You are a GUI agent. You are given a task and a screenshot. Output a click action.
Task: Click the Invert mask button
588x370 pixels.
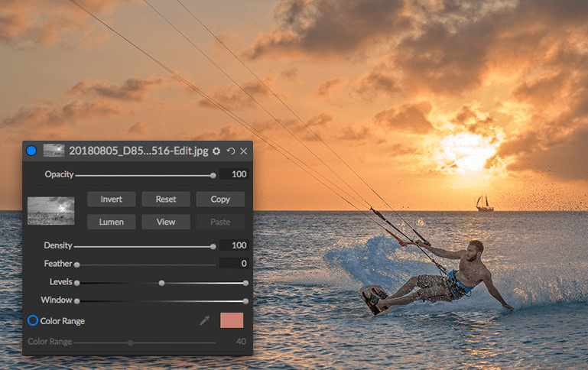pos(112,199)
